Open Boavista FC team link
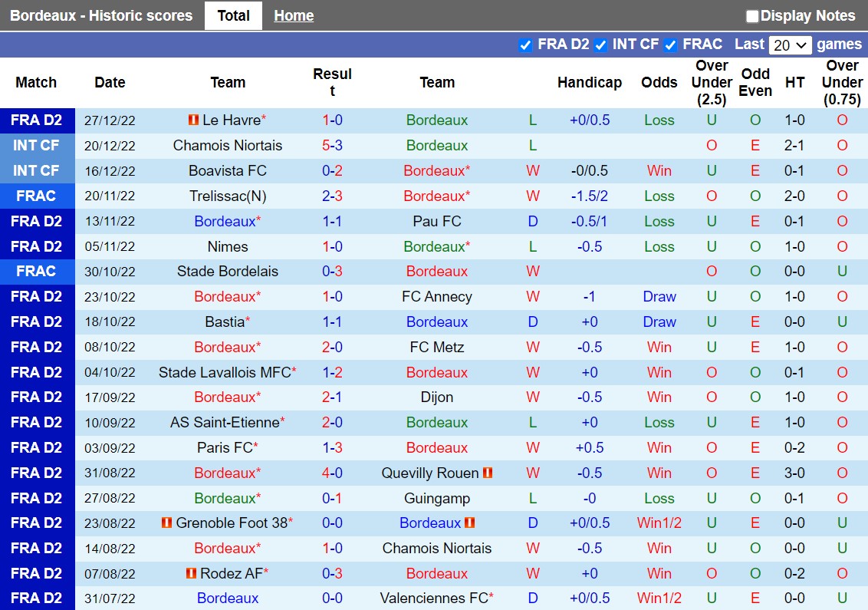This screenshot has width=868, height=610. pyautogui.click(x=228, y=170)
